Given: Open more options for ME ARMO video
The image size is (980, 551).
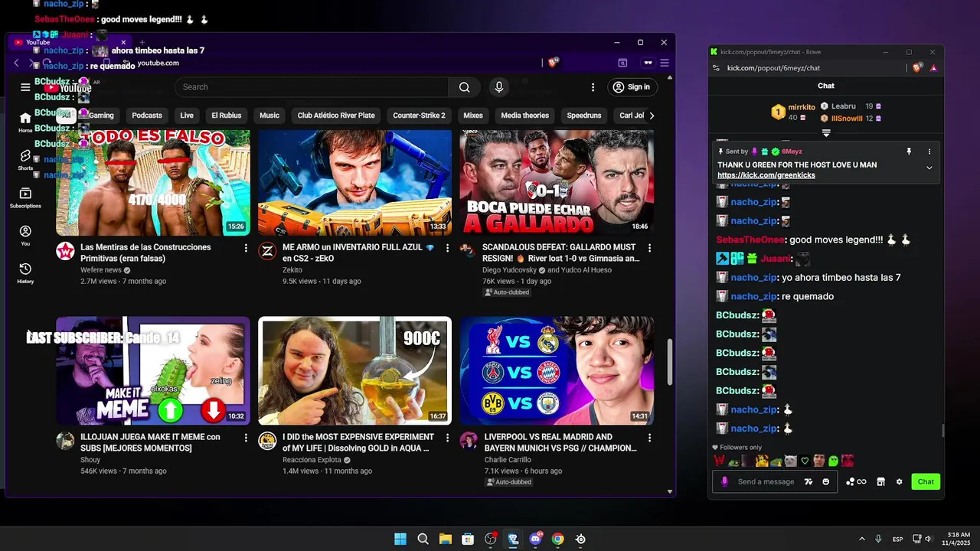Looking at the screenshot, I should coord(448,248).
